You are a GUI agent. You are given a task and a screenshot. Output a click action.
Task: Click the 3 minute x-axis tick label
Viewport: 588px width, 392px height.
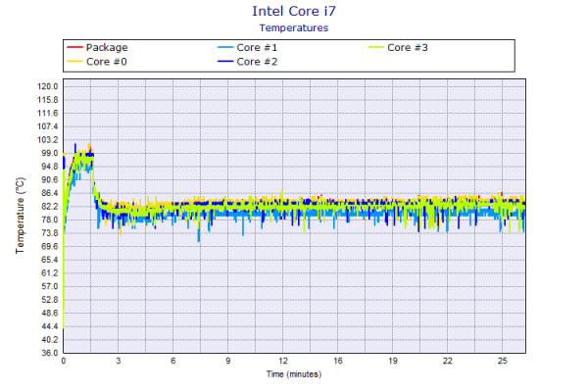coord(119,361)
